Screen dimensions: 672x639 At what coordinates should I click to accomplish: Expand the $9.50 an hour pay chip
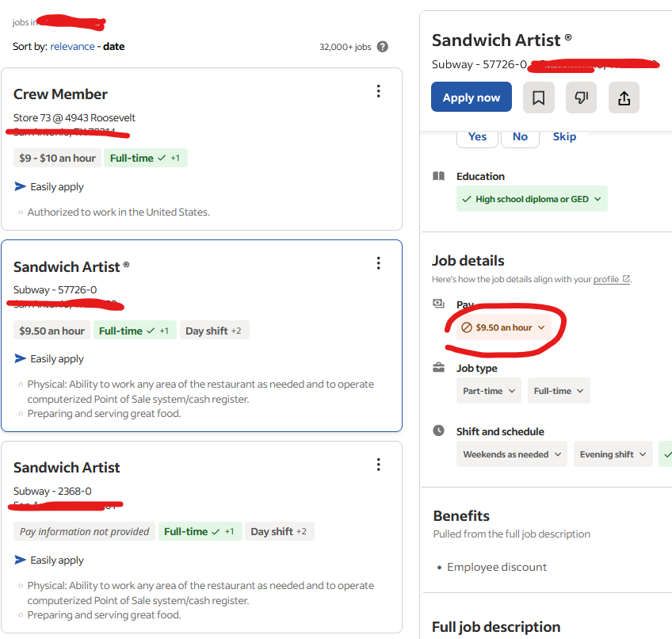(503, 327)
